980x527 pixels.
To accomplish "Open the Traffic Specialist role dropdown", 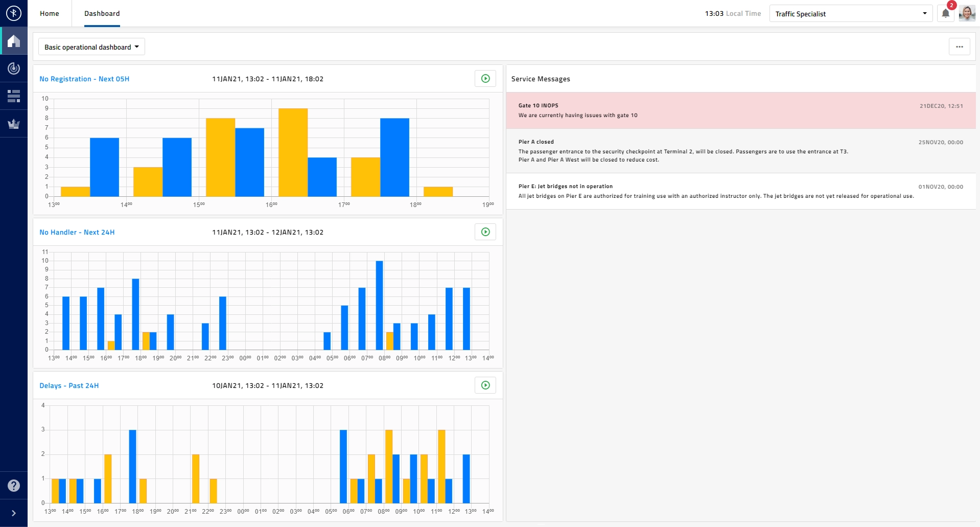I will click(851, 14).
